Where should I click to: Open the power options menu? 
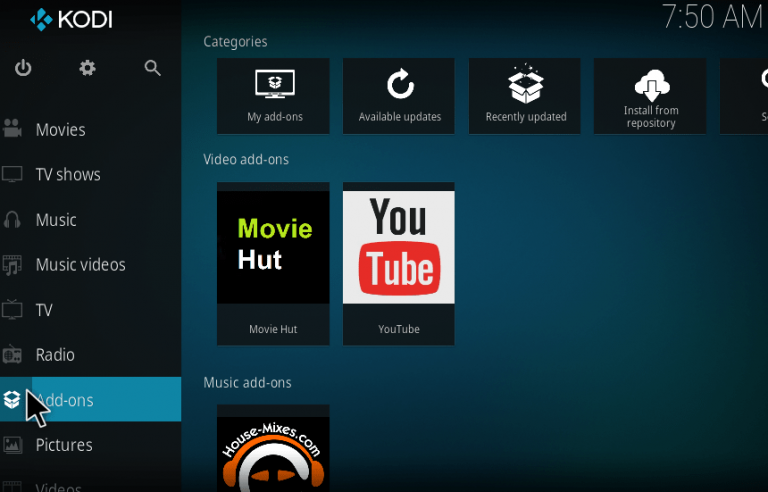[23, 68]
